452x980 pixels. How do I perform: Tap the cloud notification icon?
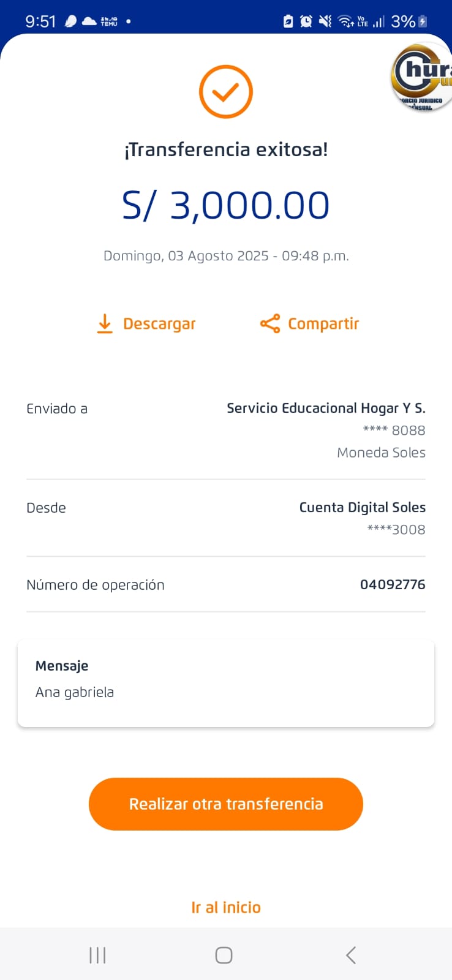89,21
